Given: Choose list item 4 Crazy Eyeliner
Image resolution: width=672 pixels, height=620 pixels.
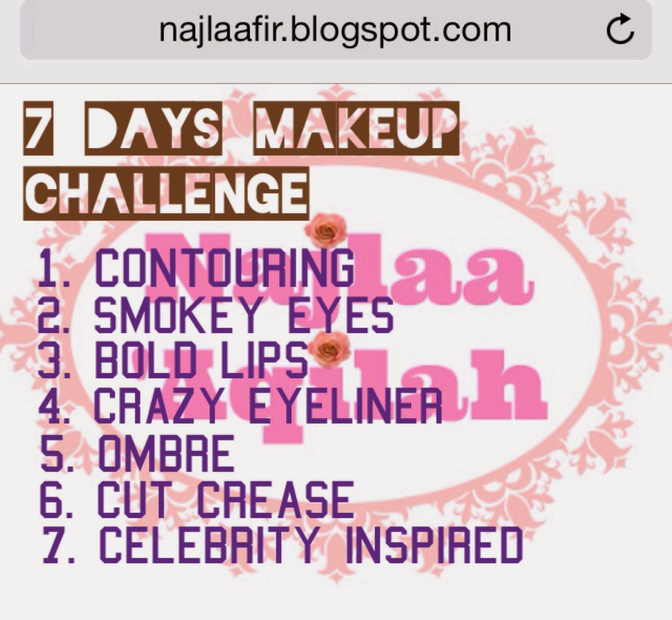Looking at the screenshot, I should [240, 406].
